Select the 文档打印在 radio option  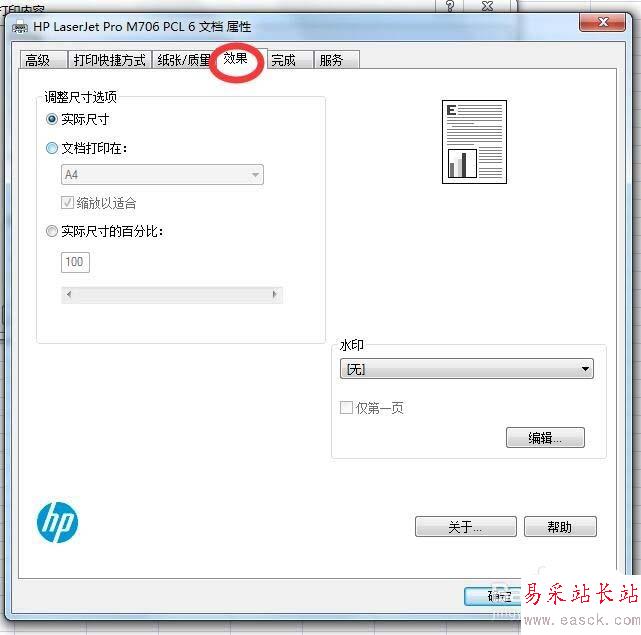point(52,148)
